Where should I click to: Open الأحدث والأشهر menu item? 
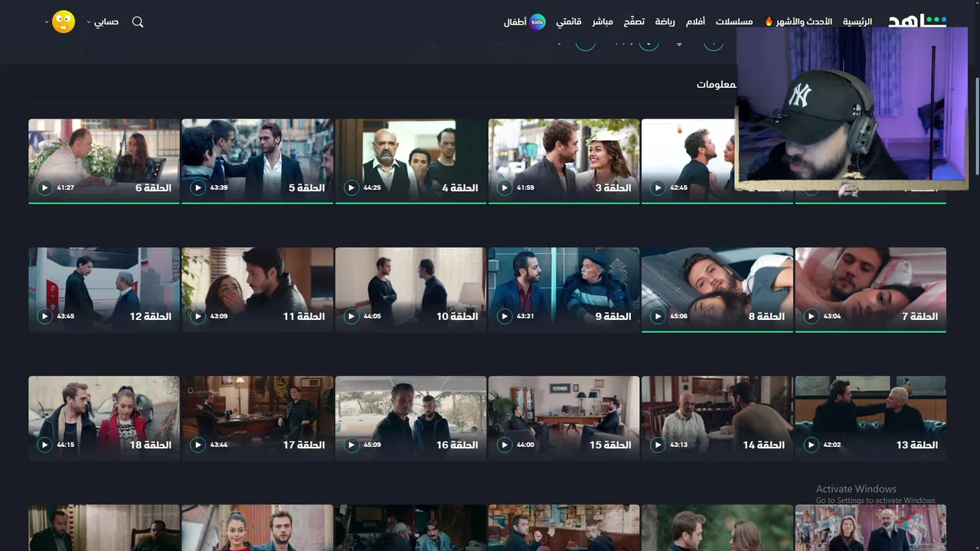(799, 21)
